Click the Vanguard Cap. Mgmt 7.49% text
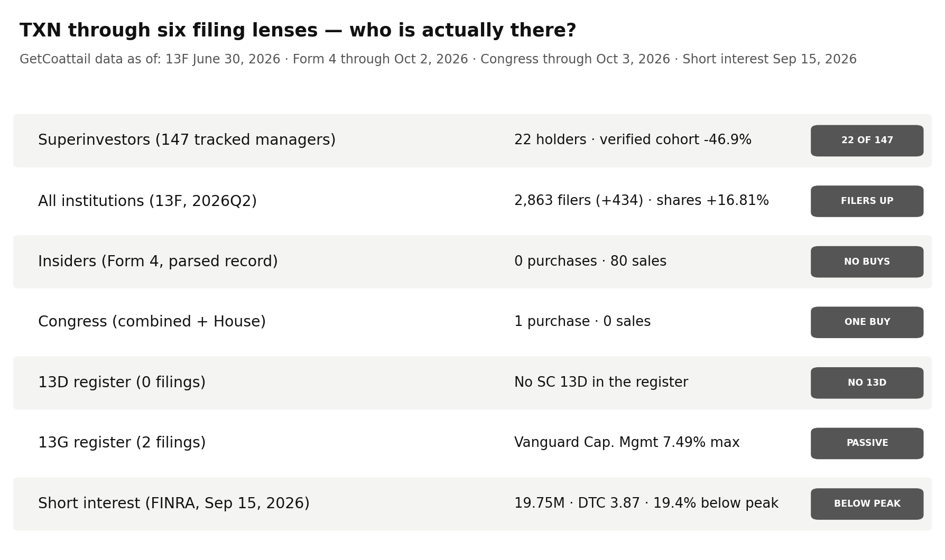945x560 pixels. (627, 443)
